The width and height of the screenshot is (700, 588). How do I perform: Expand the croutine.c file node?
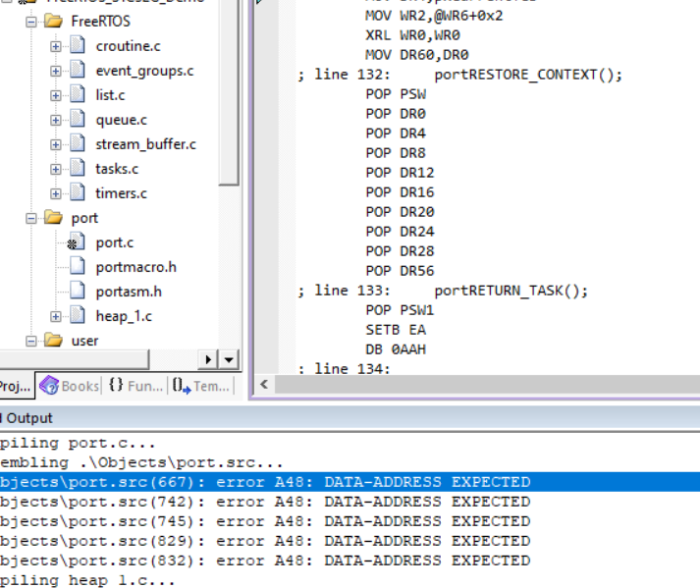(x=55, y=46)
